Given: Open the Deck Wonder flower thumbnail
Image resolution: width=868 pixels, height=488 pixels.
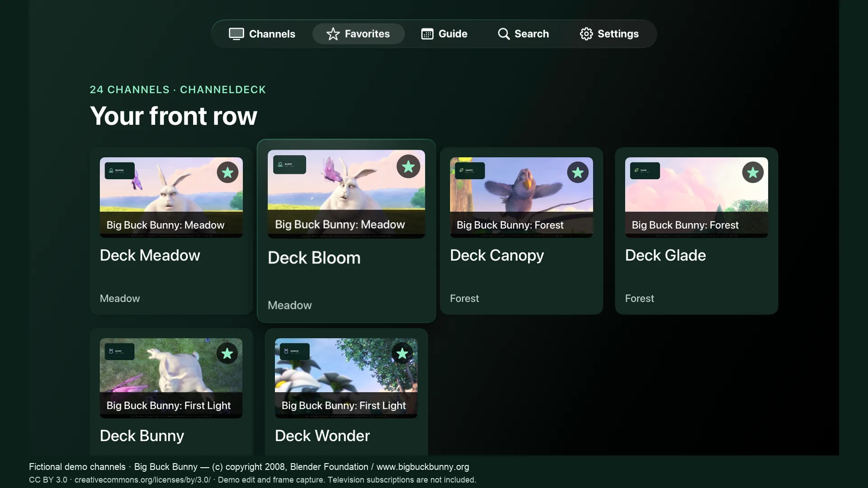Looking at the screenshot, I should tap(346, 378).
